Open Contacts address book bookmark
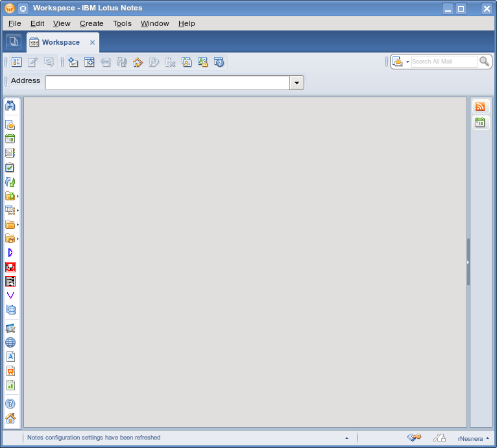This screenshot has width=497, height=448. point(10,153)
